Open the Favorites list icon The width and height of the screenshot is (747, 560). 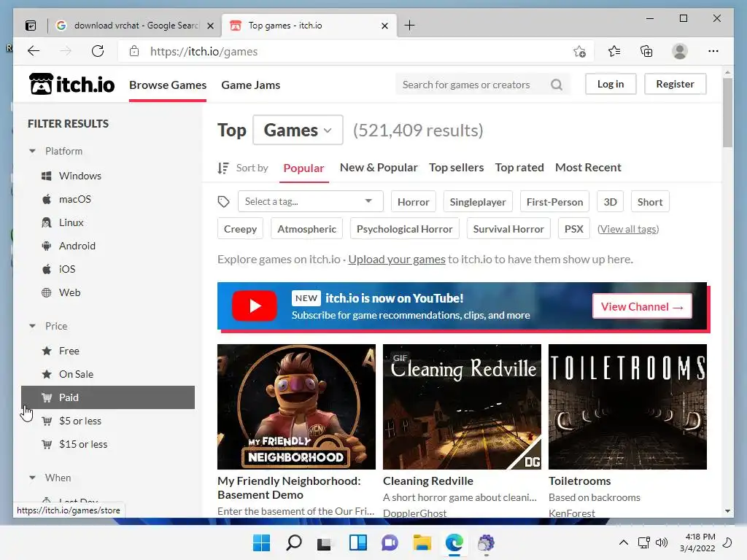614,51
